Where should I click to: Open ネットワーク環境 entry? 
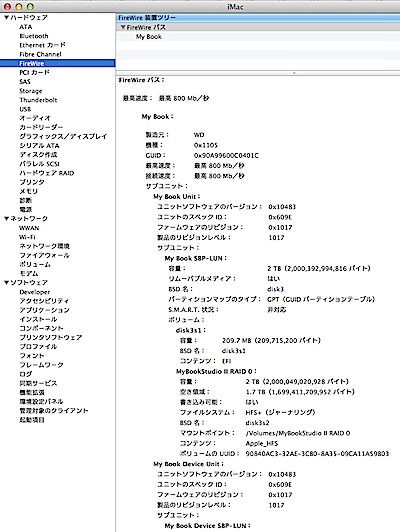44,246
